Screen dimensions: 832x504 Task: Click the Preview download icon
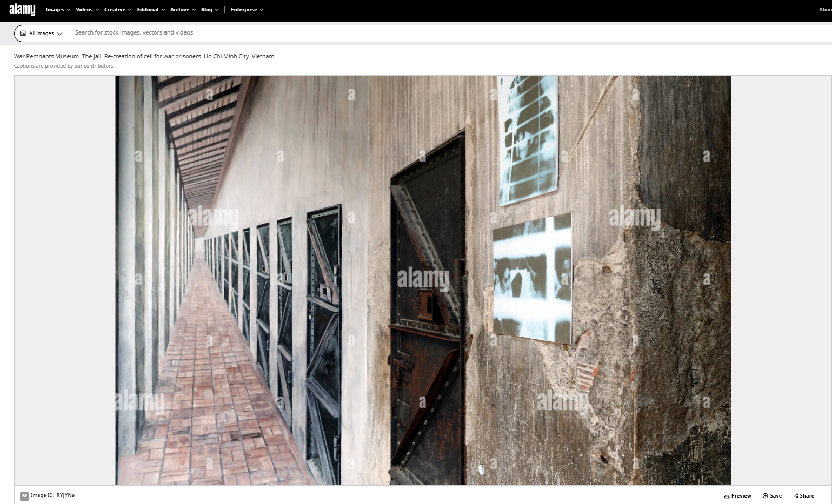727,496
